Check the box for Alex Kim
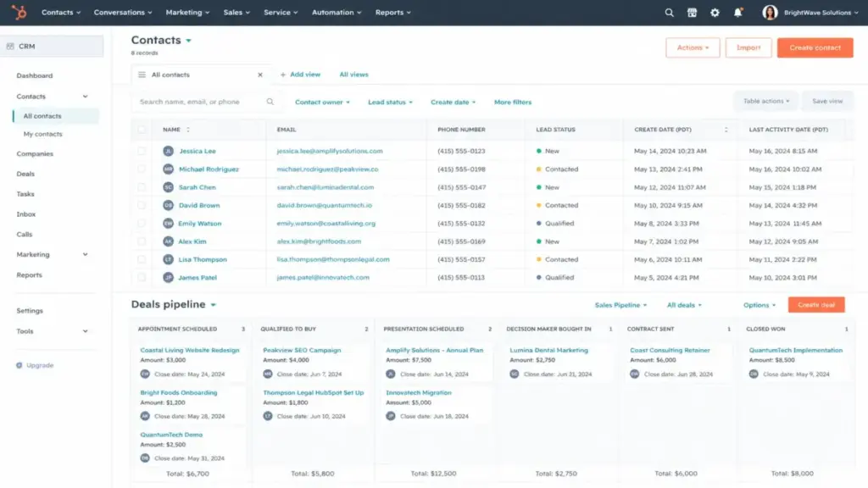Viewport: 868px width, 488px height. coord(142,241)
